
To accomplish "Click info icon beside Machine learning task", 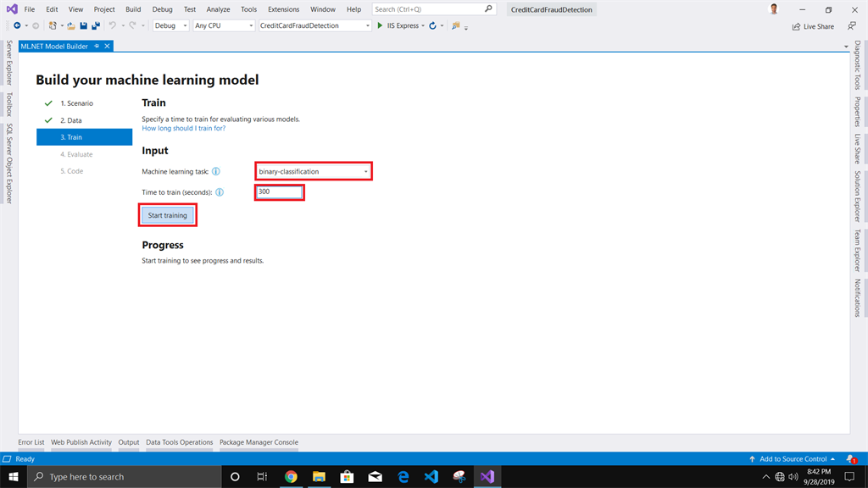I will tap(216, 171).
